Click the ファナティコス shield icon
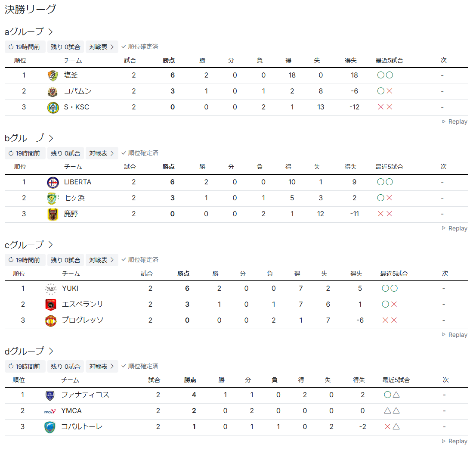The image size is (476, 451). pyautogui.click(x=50, y=395)
